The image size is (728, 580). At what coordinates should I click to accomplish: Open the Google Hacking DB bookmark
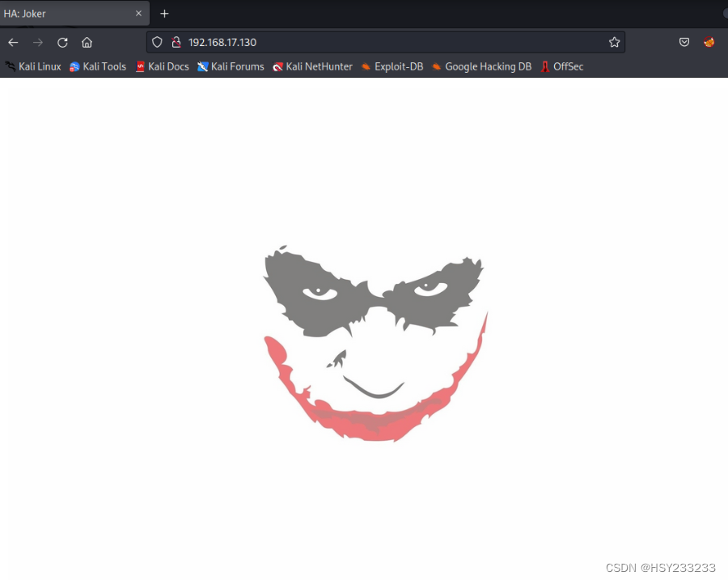click(x=481, y=66)
